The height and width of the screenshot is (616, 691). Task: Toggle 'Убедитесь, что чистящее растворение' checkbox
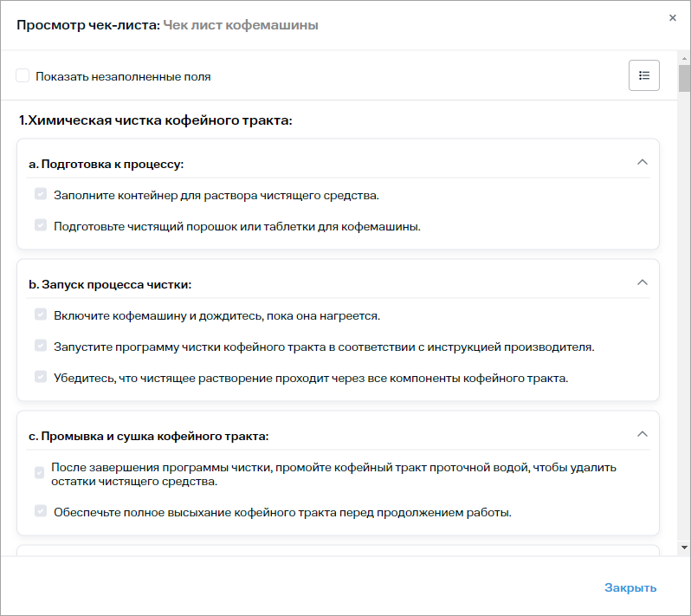(x=40, y=378)
